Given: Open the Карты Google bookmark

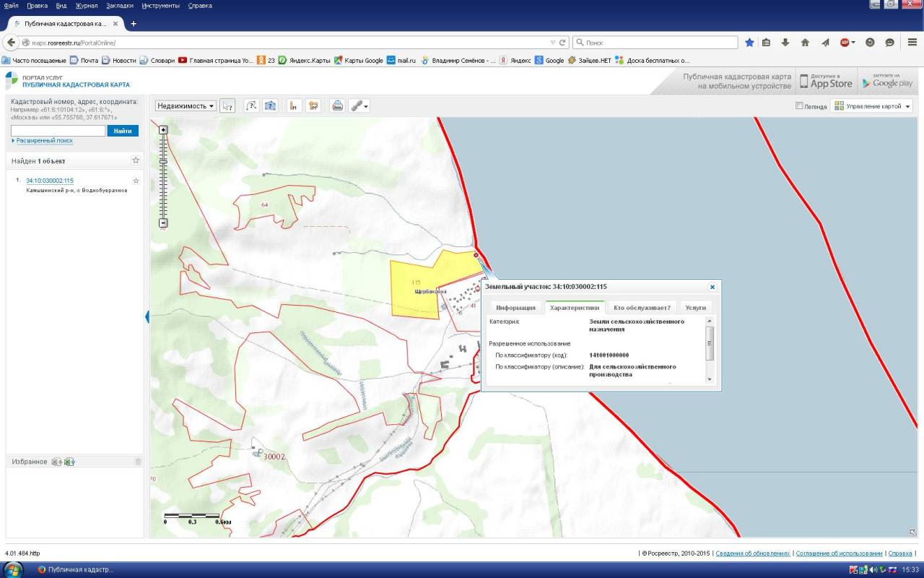Looking at the screenshot, I should point(358,61).
